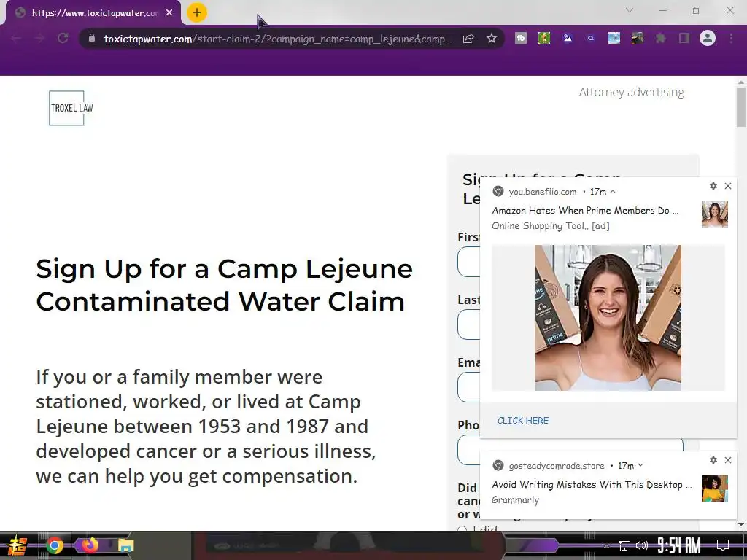The width and height of the screenshot is (747, 560).
Task: Click the network status tray icon
Action: (624, 545)
